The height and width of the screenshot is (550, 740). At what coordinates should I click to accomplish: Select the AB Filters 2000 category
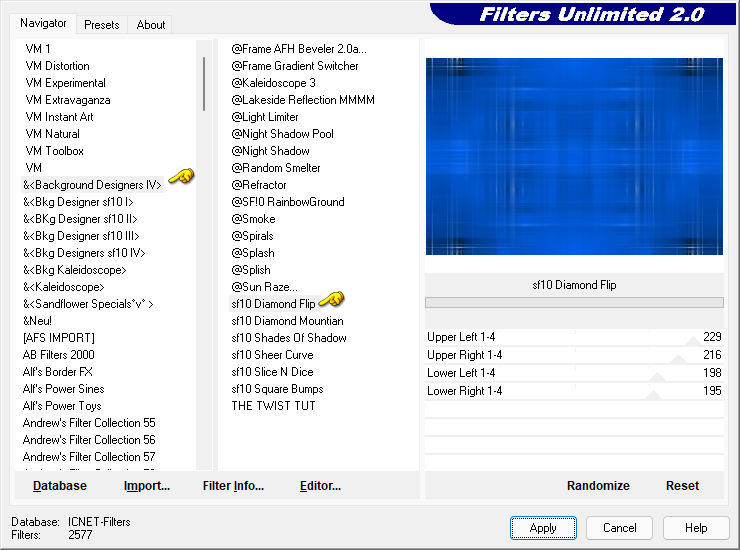click(59, 355)
